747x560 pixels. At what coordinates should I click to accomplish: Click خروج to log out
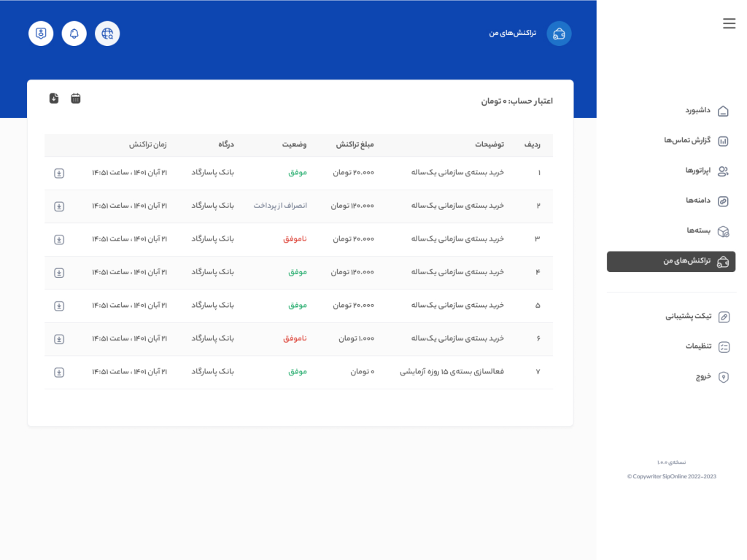(x=703, y=377)
